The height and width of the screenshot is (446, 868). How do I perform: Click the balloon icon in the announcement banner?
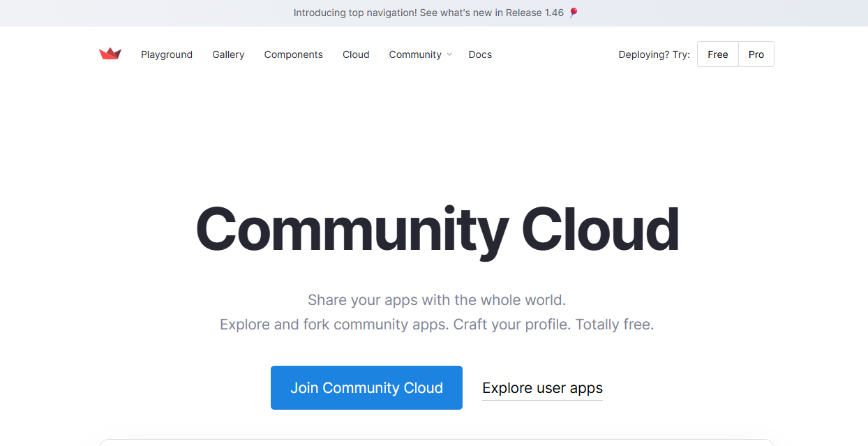(x=574, y=13)
